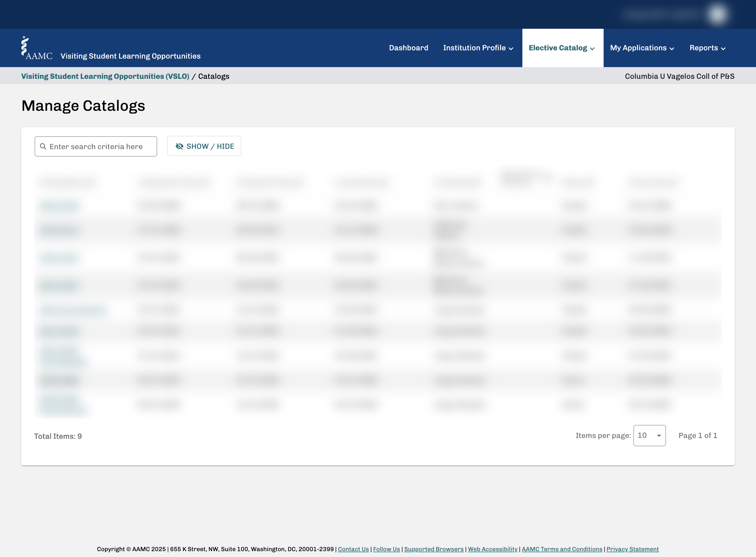The height and width of the screenshot is (557, 756).
Task: Go to the VSLO breadcrumb link
Action: 105,76
